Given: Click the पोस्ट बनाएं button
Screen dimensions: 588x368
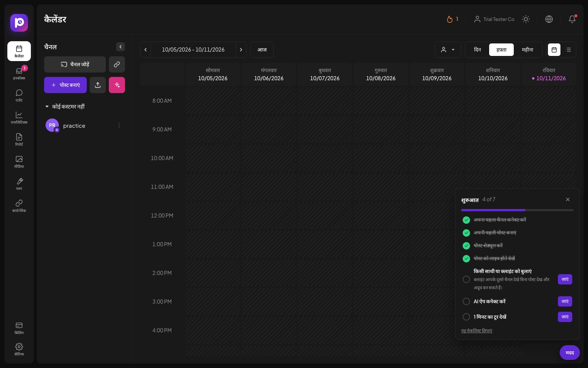Looking at the screenshot, I should click(65, 85).
